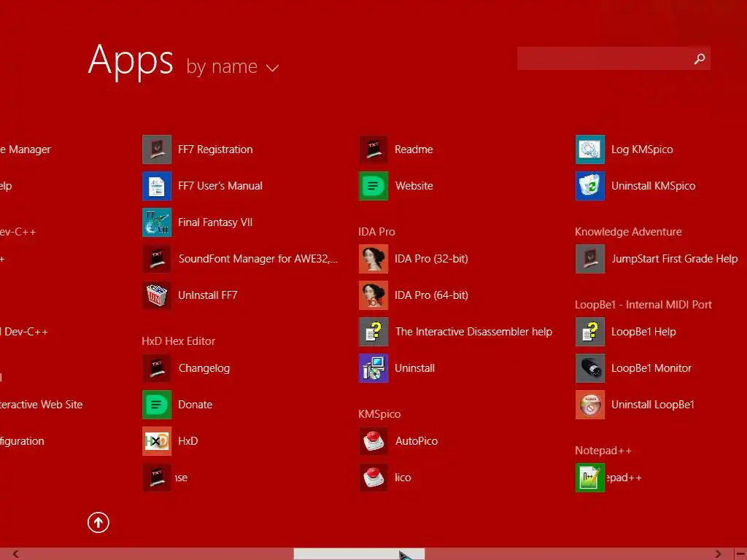Click the UnInstall FF7 trash icon

click(157, 295)
